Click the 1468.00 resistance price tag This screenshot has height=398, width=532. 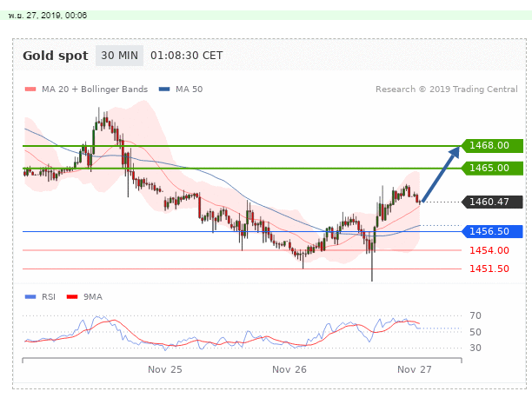pos(492,146)
